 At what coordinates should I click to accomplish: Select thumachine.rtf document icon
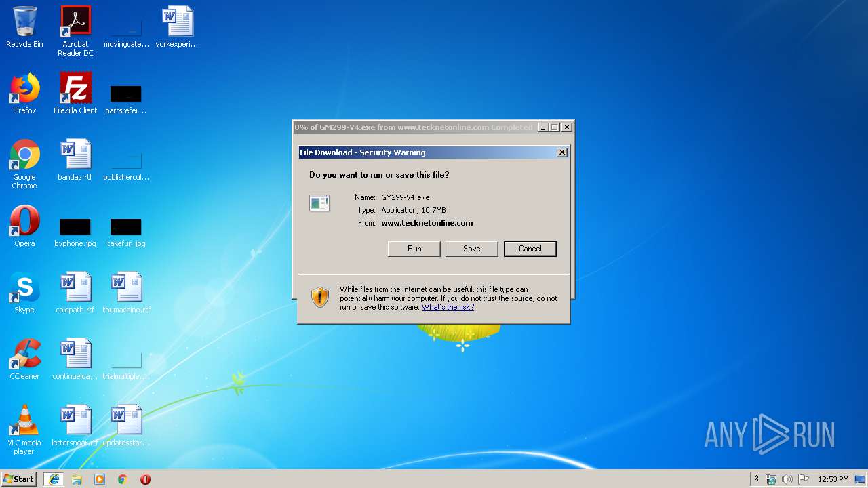click(126, 293)
